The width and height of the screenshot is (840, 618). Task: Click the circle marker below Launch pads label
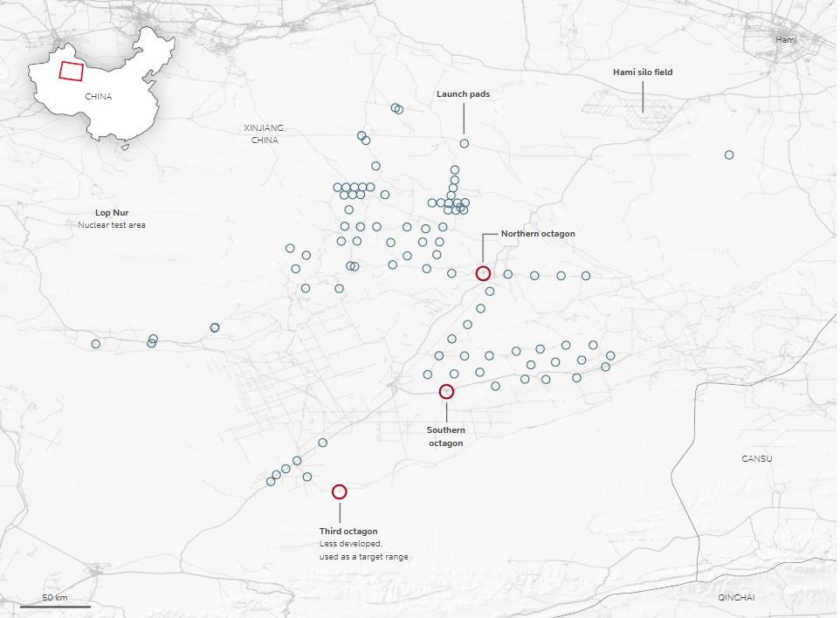point(464,143)
